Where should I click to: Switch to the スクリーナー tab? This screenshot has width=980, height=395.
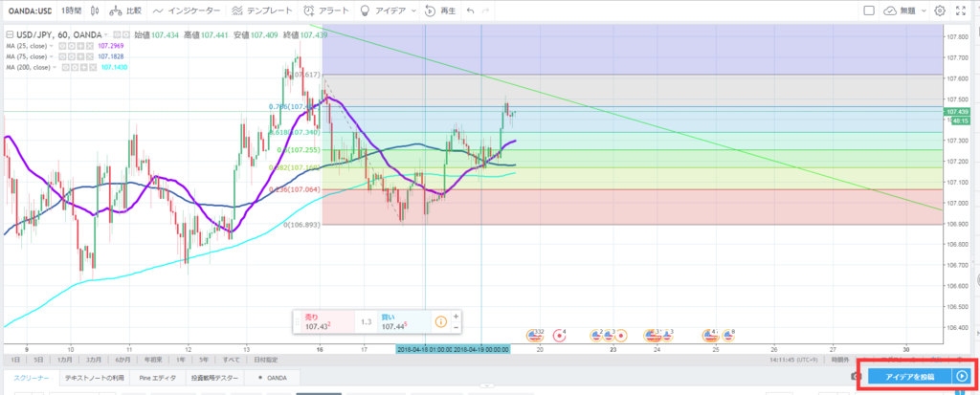pyautogui.click(x=32, y=378)
